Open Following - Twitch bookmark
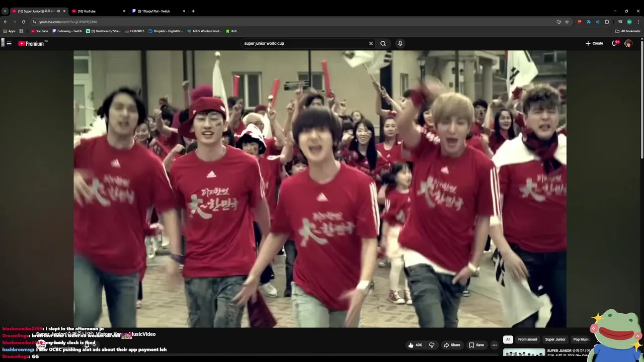Image resolution: width=644 pixels, height=362 pixels. pos(67,31)
